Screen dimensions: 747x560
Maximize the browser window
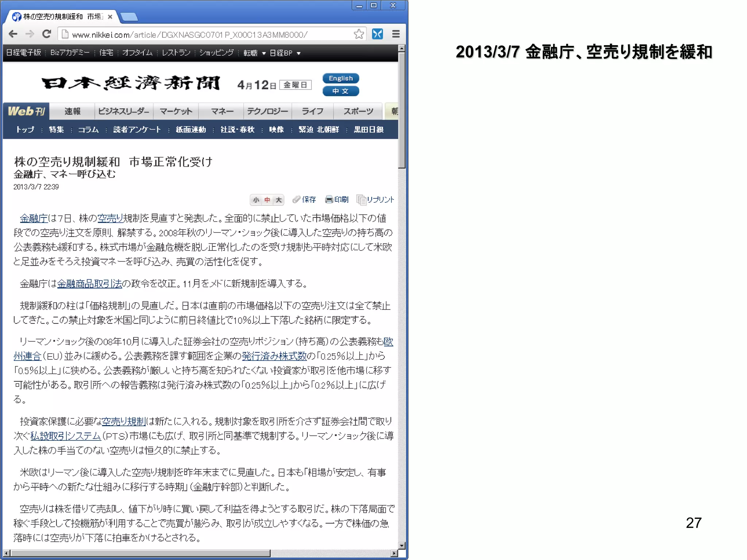374,5
